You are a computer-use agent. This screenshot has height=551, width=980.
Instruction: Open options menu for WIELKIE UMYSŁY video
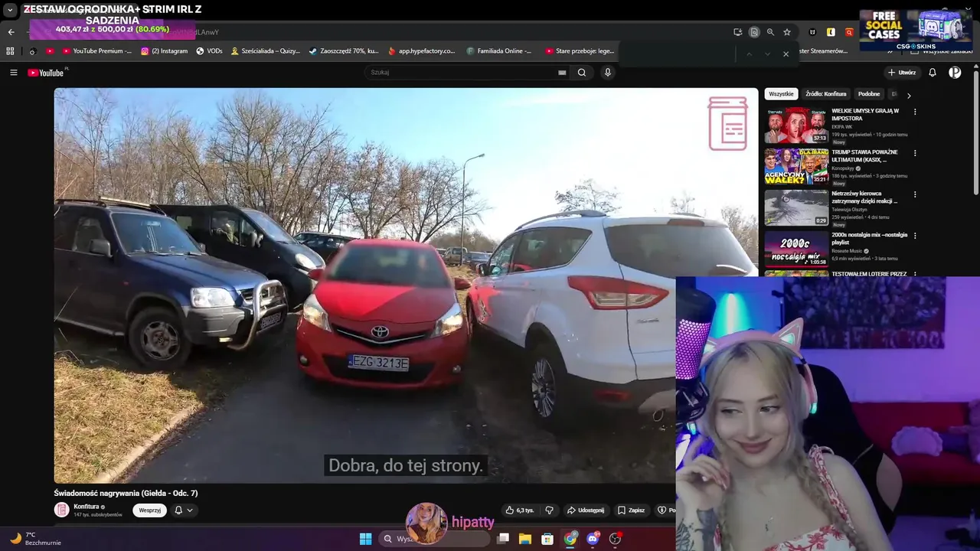914,112
